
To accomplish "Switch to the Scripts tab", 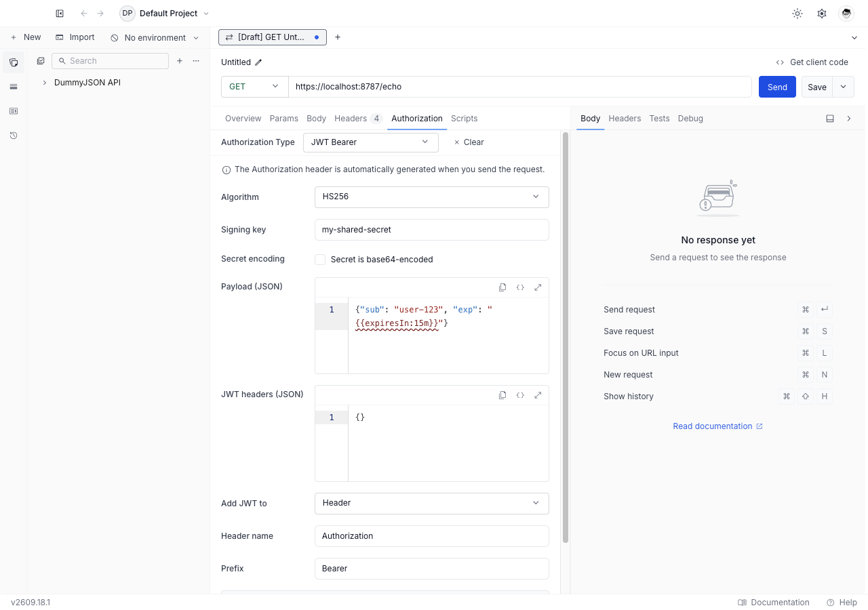I will [464, 119].
